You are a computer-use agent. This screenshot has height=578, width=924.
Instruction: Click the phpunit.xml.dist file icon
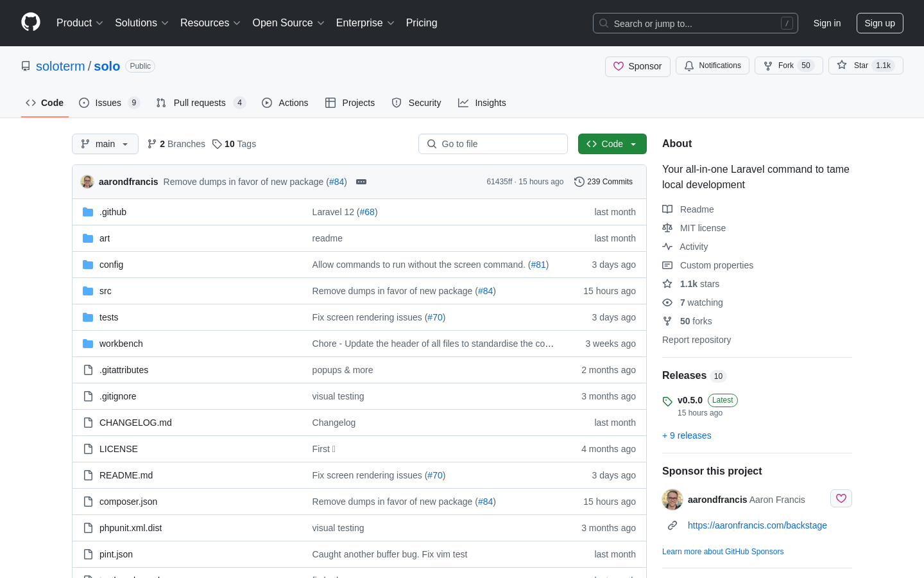click(x=88, y=528)
